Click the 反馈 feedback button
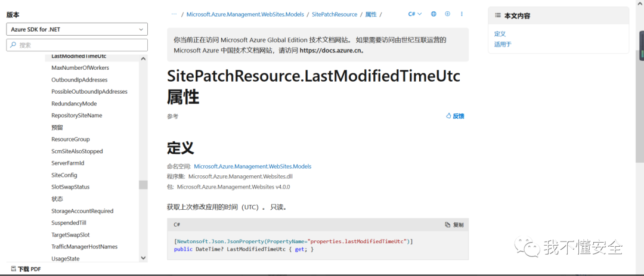This screenshot has width=644, height=276. (455, 116)
